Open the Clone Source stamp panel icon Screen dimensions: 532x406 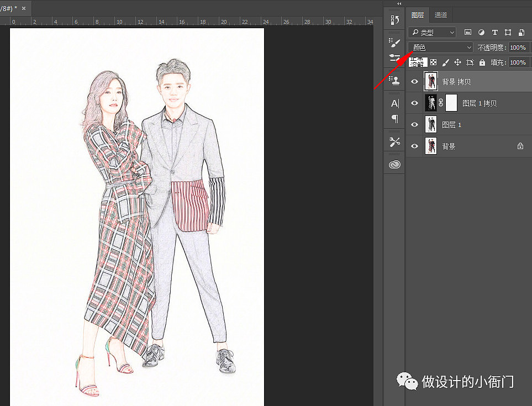(394, 81)
